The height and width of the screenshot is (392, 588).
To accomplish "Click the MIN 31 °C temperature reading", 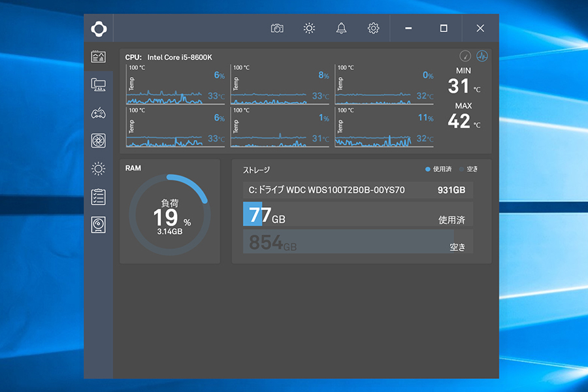I will [464, 81].
